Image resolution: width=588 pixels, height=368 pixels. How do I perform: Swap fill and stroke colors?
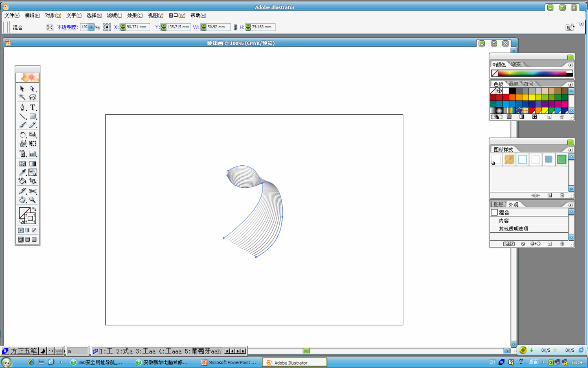34,209
